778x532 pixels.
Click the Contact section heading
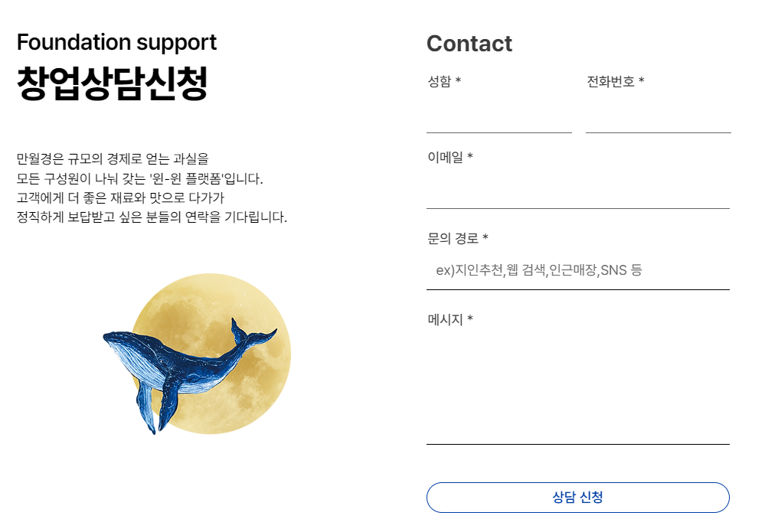(x=469, y=44)
